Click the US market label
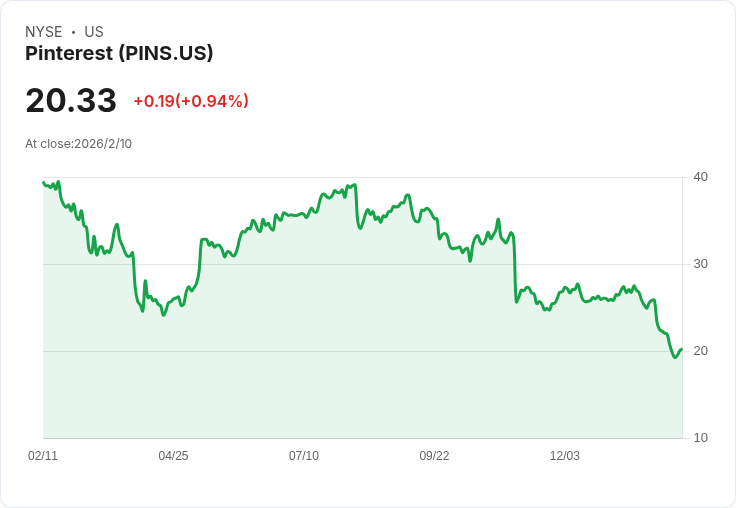The height and width of the screenshot is (508, 736). pyautogui.click(x=94, y=32)
